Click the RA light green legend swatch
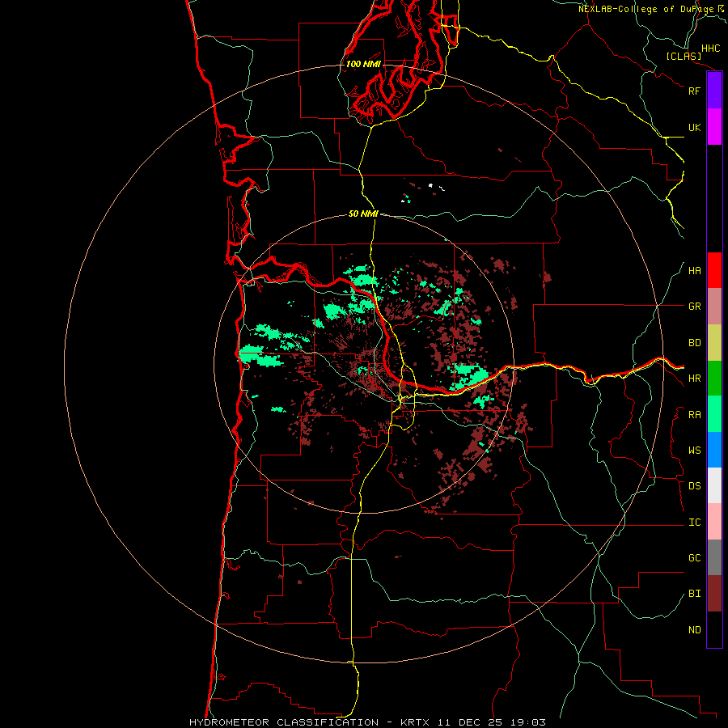 714,414
